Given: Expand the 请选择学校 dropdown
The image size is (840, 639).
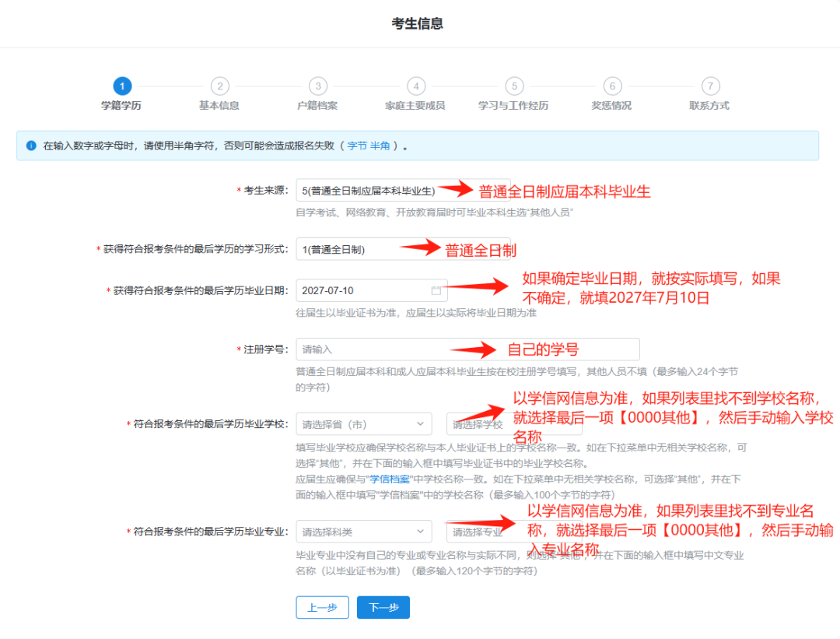Looking at the screenshot, I should pos(514,424).
